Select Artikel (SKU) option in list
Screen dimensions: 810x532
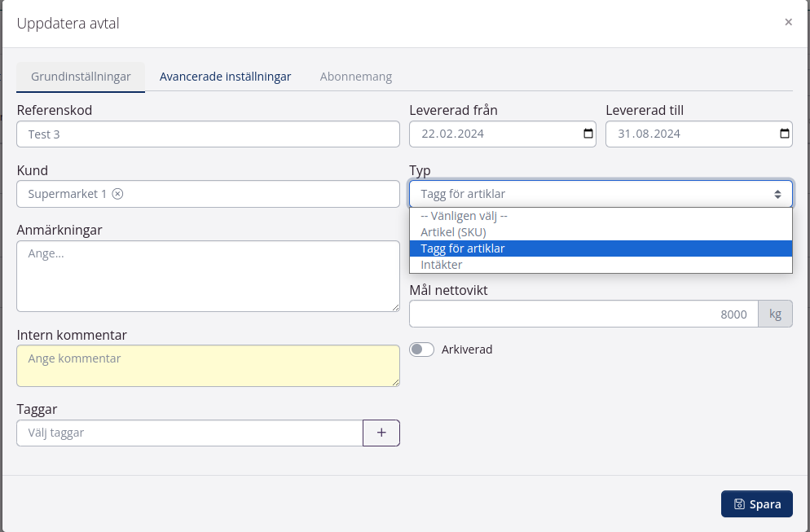[453, 232]
